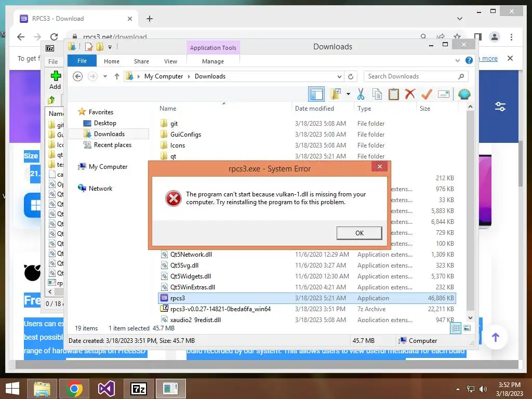Click the Paste clipboard icon
This screenshot has height=399, width=532.
(x=394, y=94)
